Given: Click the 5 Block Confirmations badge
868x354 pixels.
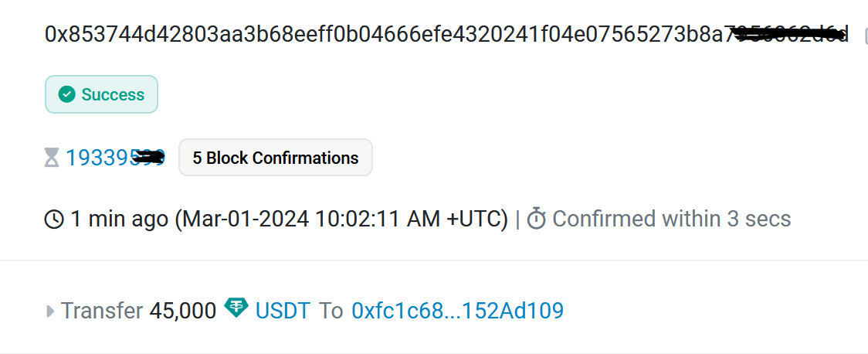Looking at the screenshot, I should coord(276,158).
